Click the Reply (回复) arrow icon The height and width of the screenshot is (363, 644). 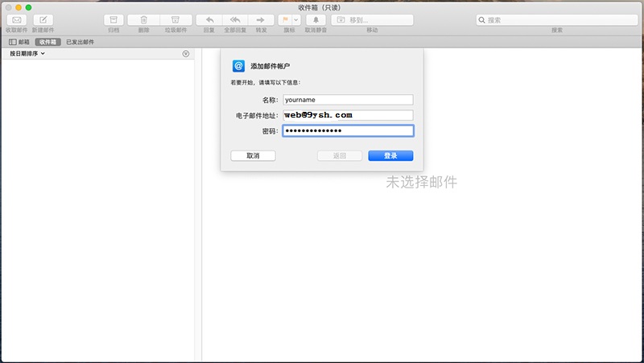208,19
